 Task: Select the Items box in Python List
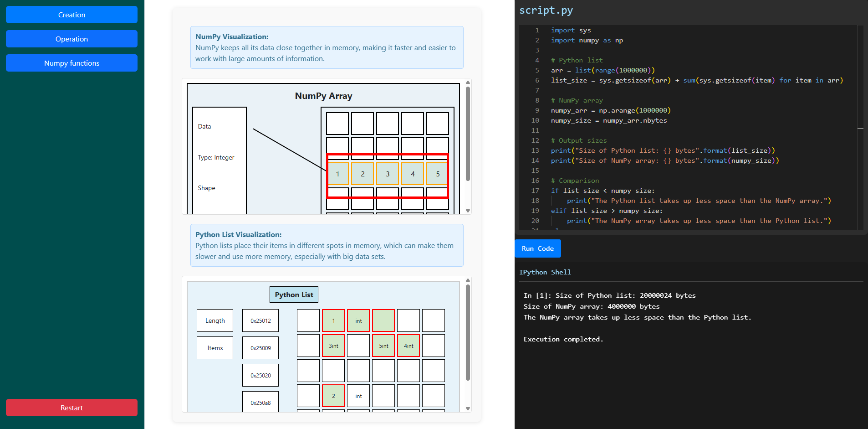point(215,348)
